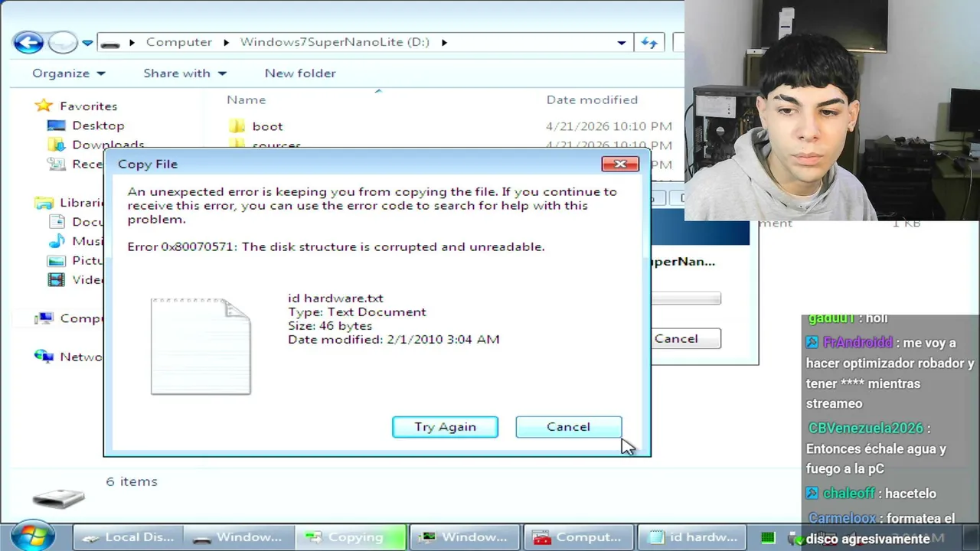Cancel the Copy File error dialog
Viewport: 980px width, 551px height.
click(x=568, y=427)
